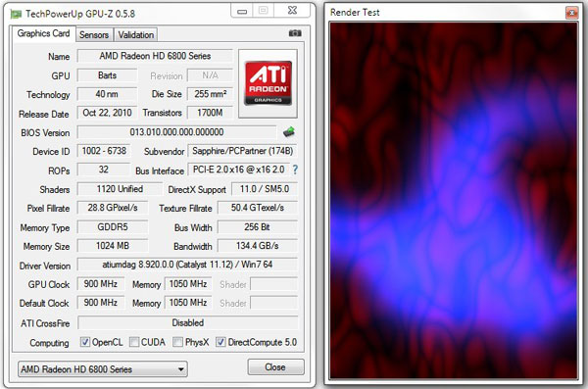
Task: Click the Subvendor value Sapphire/PCPartner (174B)
Action: (x=242, y=151)
